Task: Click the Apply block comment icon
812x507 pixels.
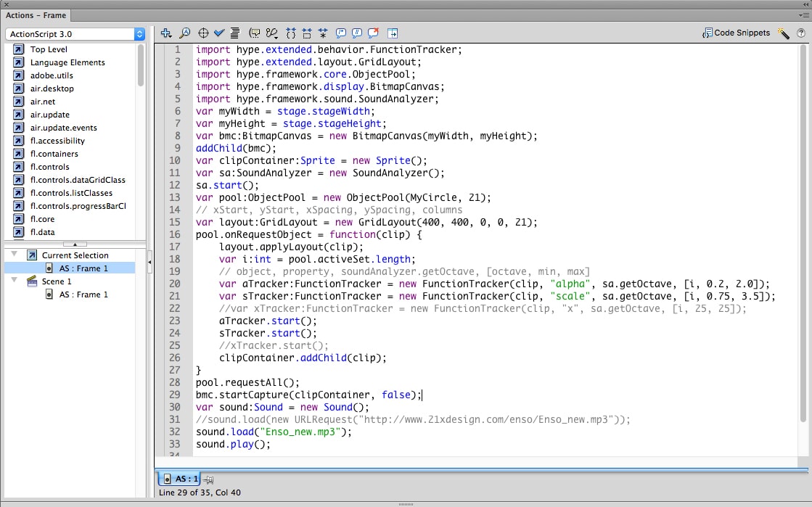Action: click(341, 33)
